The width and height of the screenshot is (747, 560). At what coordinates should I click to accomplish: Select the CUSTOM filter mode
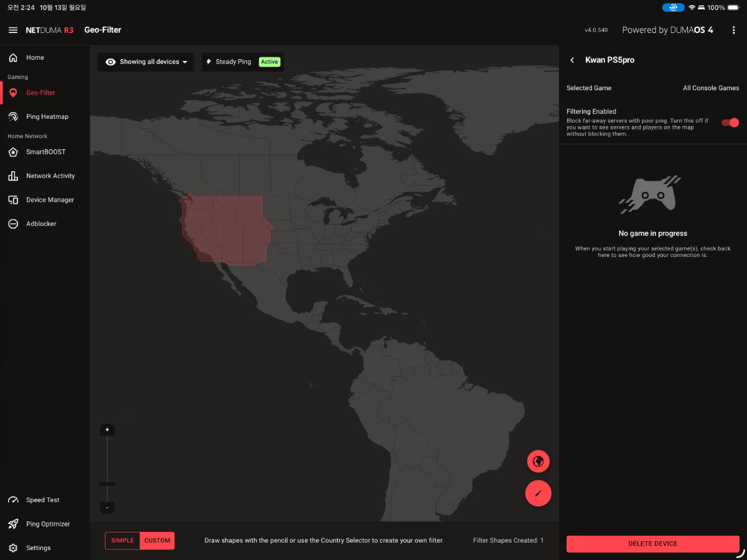click(x=157, y=541)
